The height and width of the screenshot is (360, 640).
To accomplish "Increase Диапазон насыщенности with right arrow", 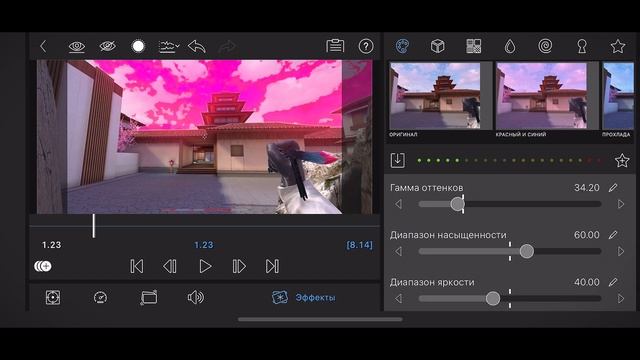I will tap(621, 251).
